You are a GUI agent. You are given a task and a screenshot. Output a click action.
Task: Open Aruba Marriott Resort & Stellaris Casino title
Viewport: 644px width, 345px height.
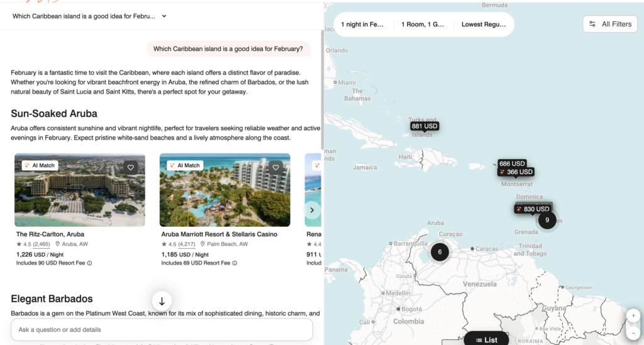tap(219, 234)
